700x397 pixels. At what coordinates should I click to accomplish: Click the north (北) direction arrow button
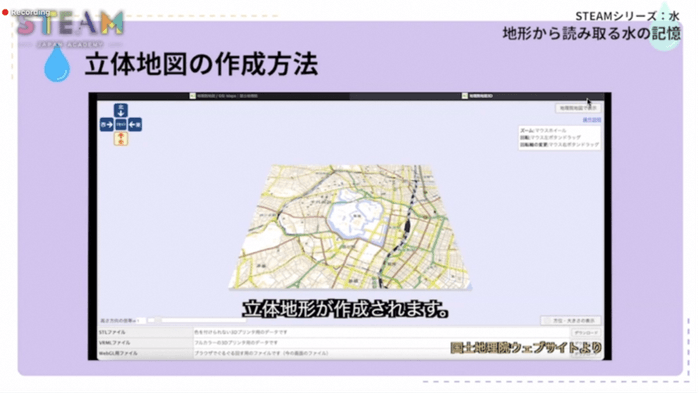pyautogui.click(x=121, y=110)
